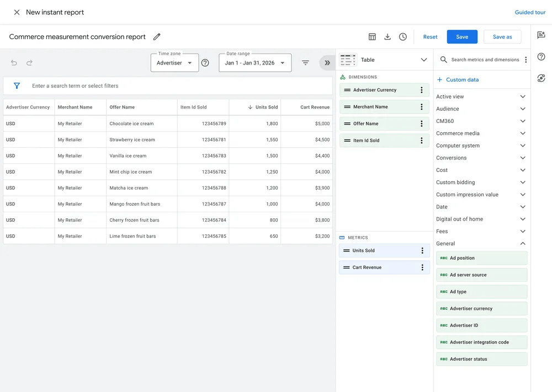This screenshot has height=392, width=552.
Task: Open the schedule clock icon
Action: tap(403, 37)
